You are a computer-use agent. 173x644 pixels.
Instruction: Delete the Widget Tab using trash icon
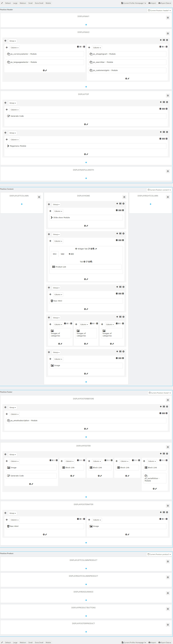(x=91, y=249)
